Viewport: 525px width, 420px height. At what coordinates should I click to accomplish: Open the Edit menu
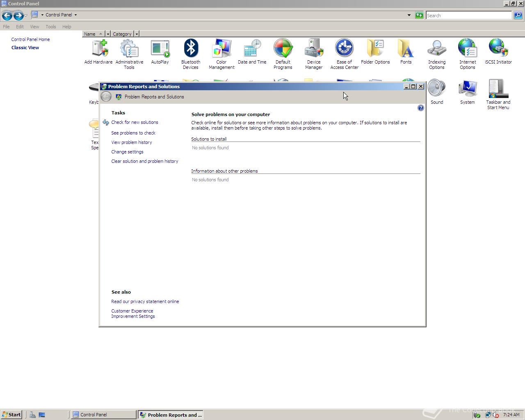[20, 27]
